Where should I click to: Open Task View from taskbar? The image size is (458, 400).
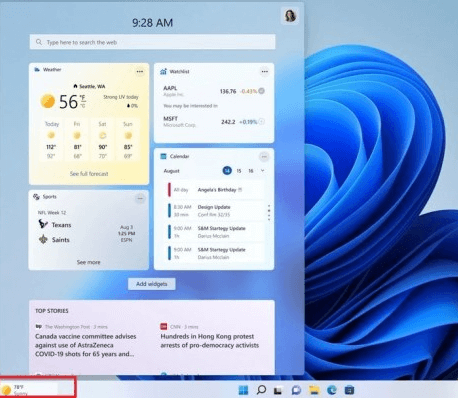[278, 390]
